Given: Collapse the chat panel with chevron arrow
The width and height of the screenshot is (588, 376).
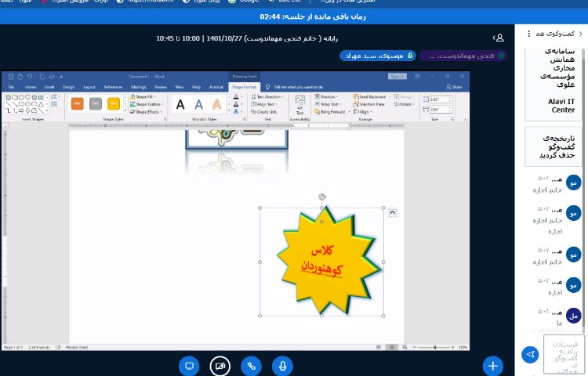Looking at the screenshot, I should point(580,34).
